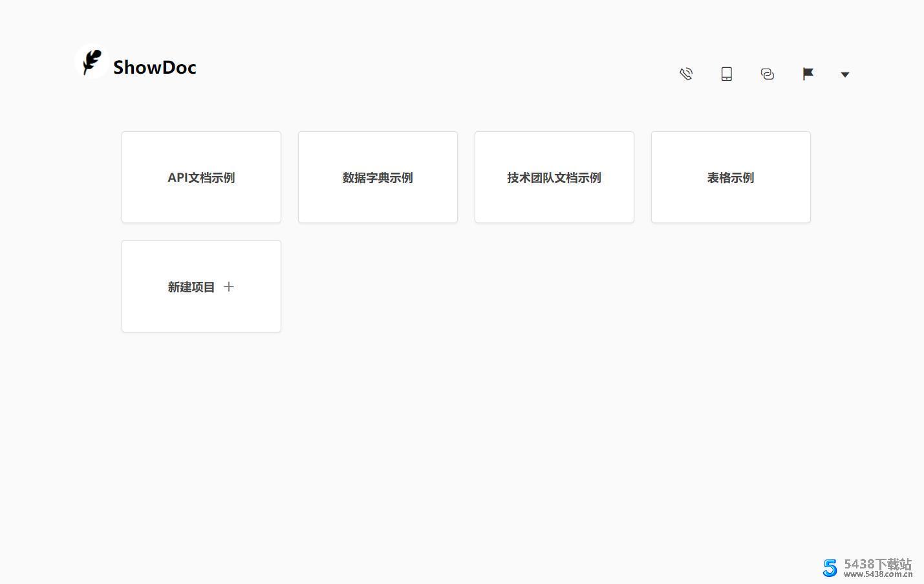
Task: Select the 技术团队文档示例 title text
Action: point(554,178)
